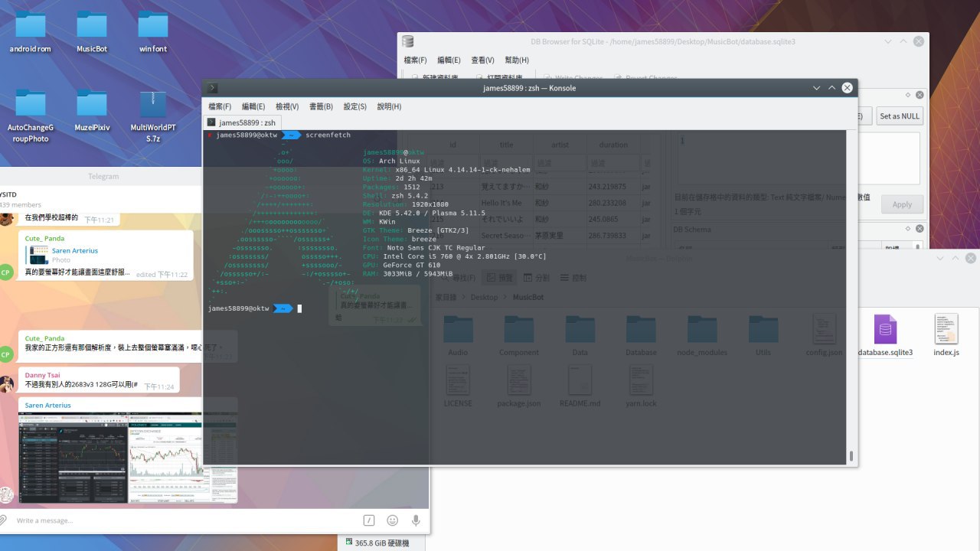Open DB Browser 查看(V) menu
Image resolution: width=980 pixels, height=551 pixels.
[x=482, y=60]
